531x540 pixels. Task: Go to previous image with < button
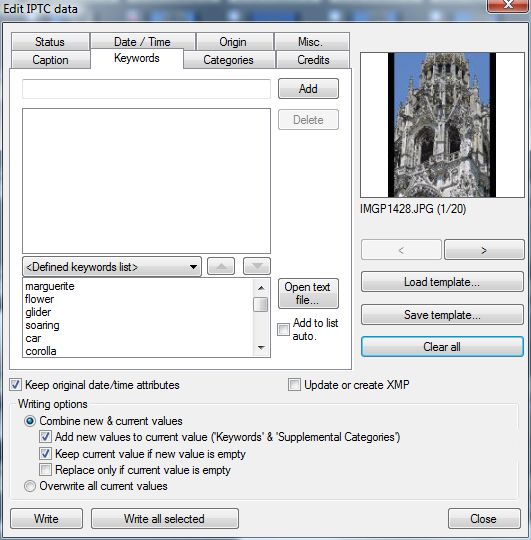point(401,250)
